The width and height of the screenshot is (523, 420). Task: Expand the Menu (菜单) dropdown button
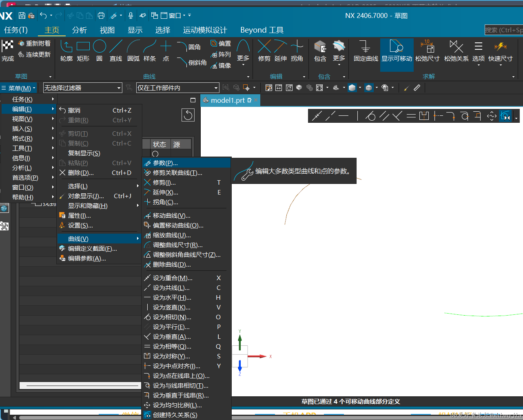(19, 88)
